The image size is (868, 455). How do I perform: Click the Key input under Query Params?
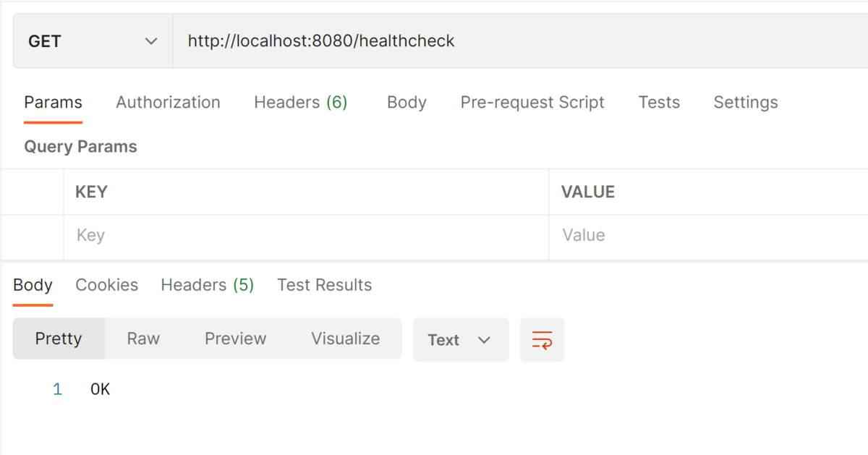217,235
